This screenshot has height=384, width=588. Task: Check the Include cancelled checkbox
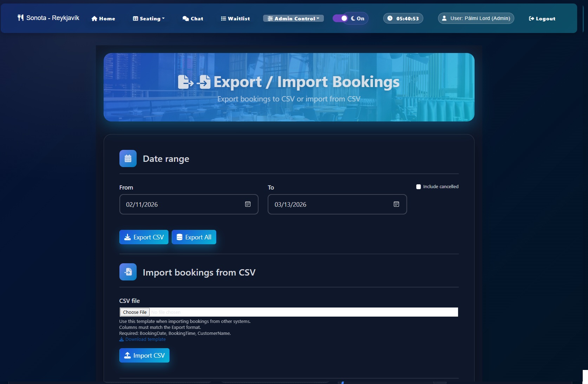pos(418,187)
